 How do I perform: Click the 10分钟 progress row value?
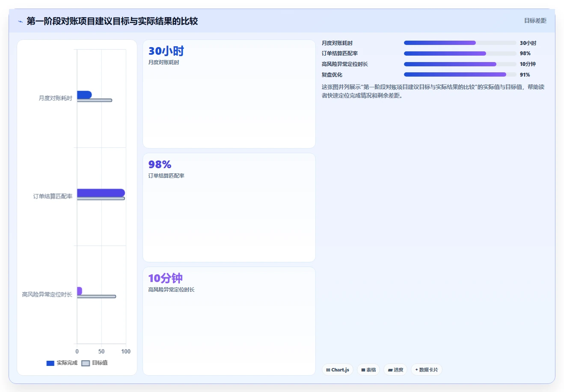pyautogui.click(x=528, y=64)
